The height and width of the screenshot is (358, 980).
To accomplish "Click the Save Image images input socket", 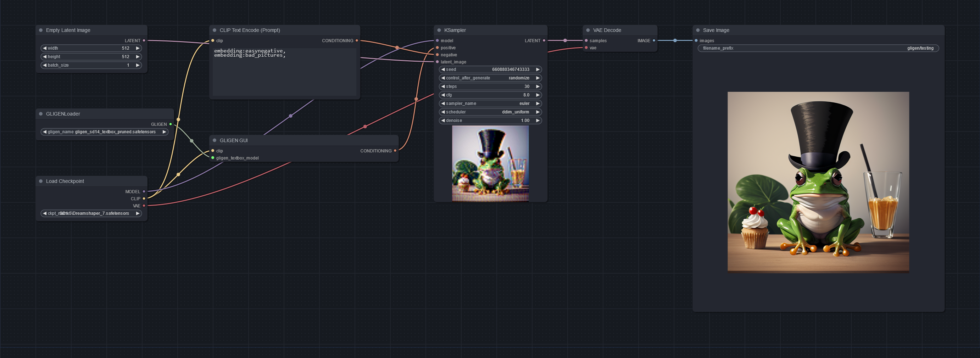I will (x=696, y=40).
